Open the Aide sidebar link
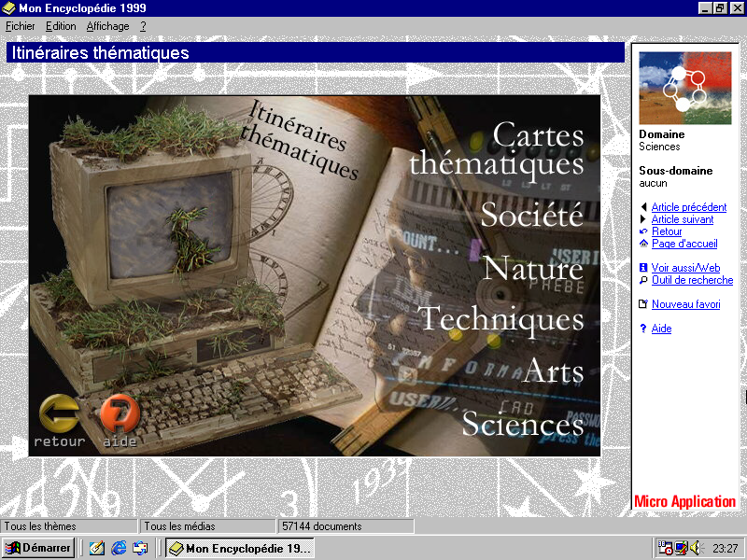This screenshot has width=747, height=560. (661, 329)
